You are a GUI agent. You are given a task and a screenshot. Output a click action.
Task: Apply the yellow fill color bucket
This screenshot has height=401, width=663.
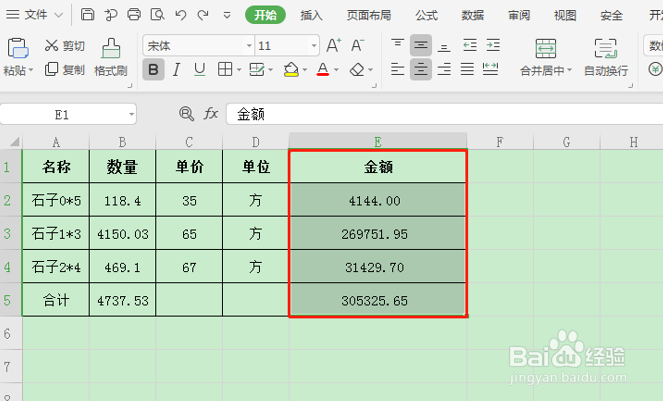(x=291, y=69)
